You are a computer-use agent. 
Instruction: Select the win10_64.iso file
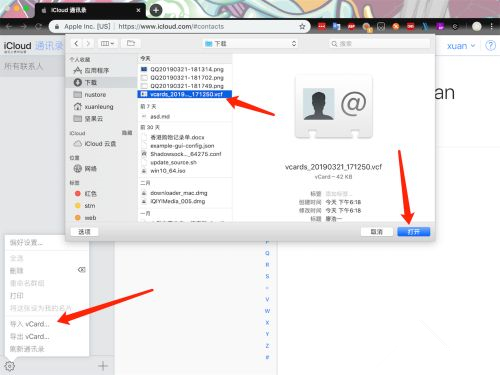[x=185, y=171]
